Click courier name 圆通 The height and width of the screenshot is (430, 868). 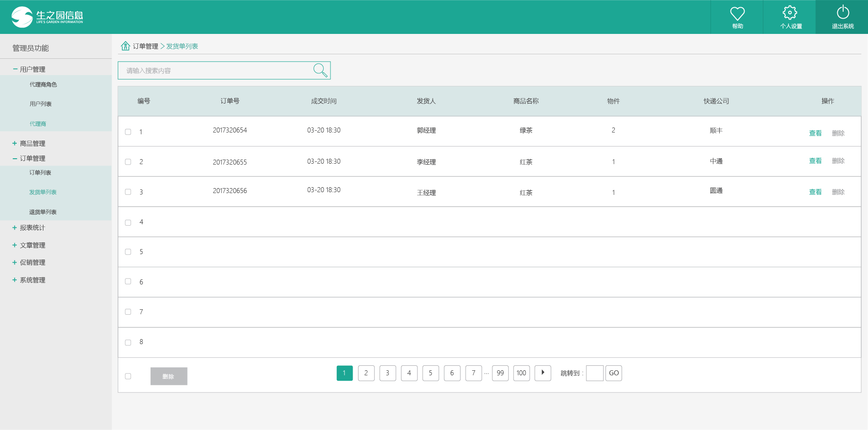click(x=716, y=191)
